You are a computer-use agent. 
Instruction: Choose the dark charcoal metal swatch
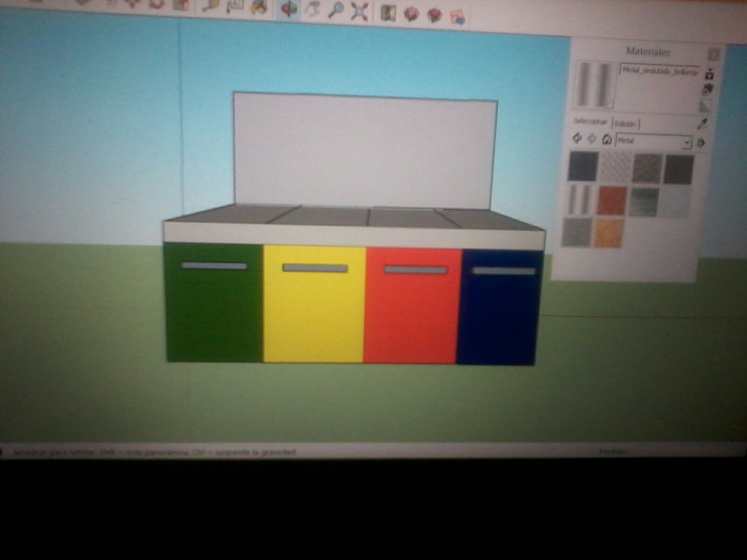click(679, 169)
